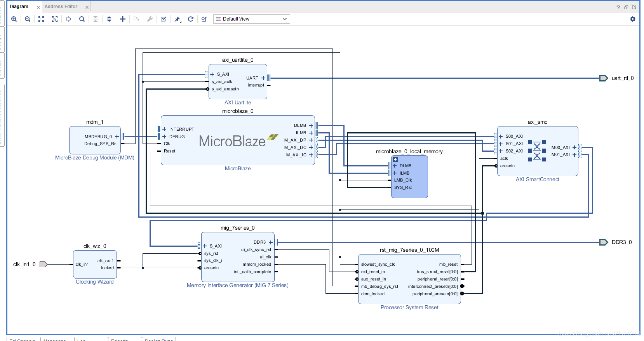Click peripheral_aresetn[0:0] pin label
644x341 pixels.
(435, 294)
